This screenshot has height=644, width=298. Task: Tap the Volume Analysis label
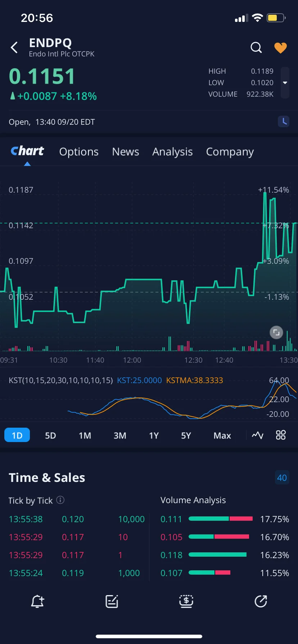(193, 500)
